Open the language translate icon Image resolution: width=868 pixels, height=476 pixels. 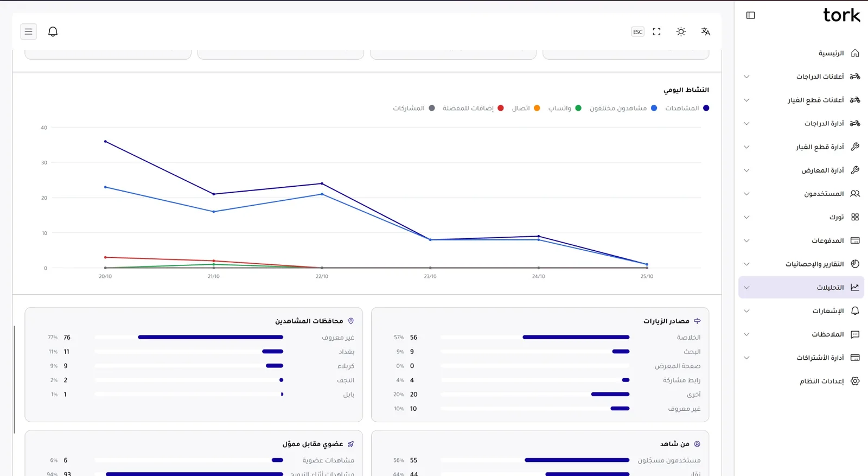tap(705, 31)
